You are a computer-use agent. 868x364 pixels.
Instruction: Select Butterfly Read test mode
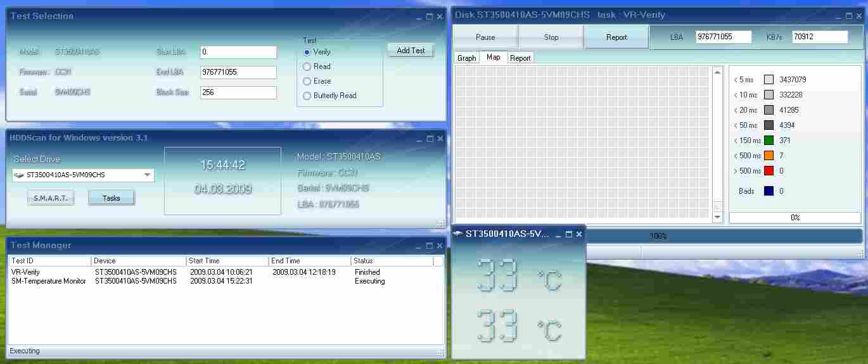[x=307, y=96]
